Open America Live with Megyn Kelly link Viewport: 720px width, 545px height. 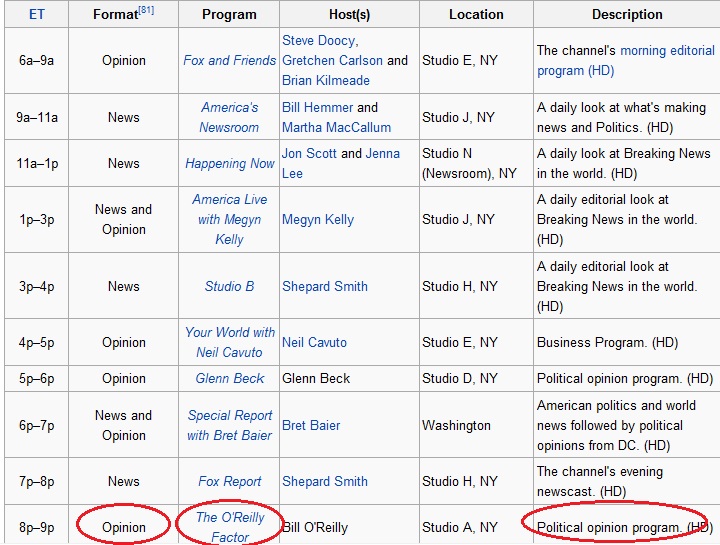229,219
